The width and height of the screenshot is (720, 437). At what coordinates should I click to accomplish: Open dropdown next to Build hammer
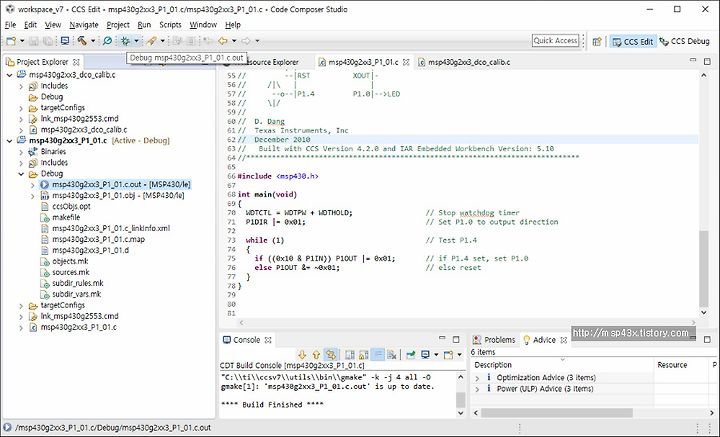pyautogui.click(x=93, y=41)
